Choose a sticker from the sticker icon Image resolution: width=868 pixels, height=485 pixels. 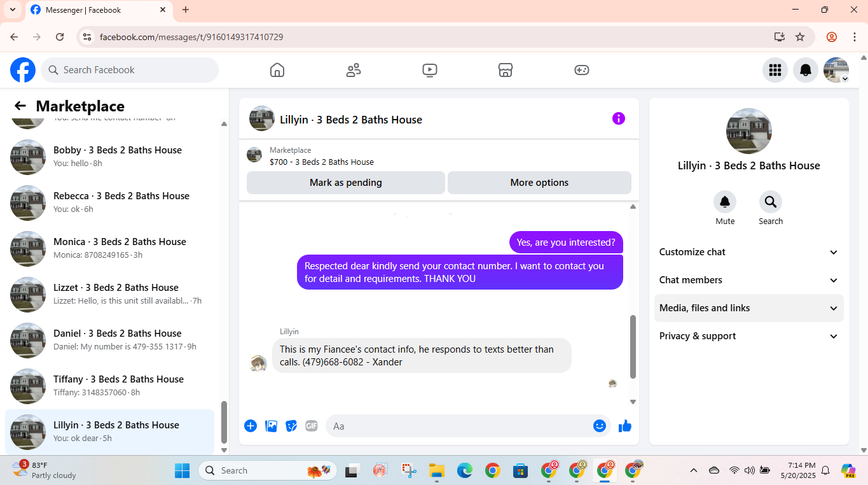(x=291, y=426)
